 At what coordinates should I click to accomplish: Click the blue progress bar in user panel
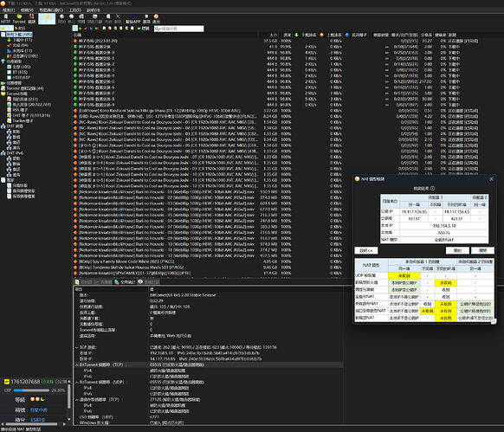coord(31,390)
